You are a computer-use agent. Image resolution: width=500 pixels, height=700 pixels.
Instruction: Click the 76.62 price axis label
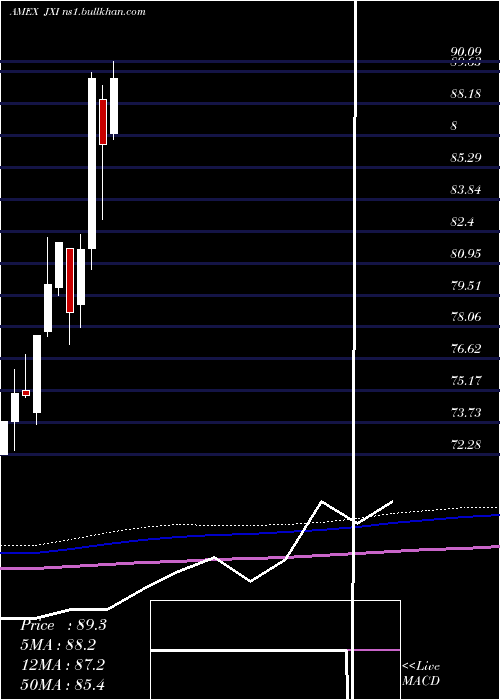point(466,349)
